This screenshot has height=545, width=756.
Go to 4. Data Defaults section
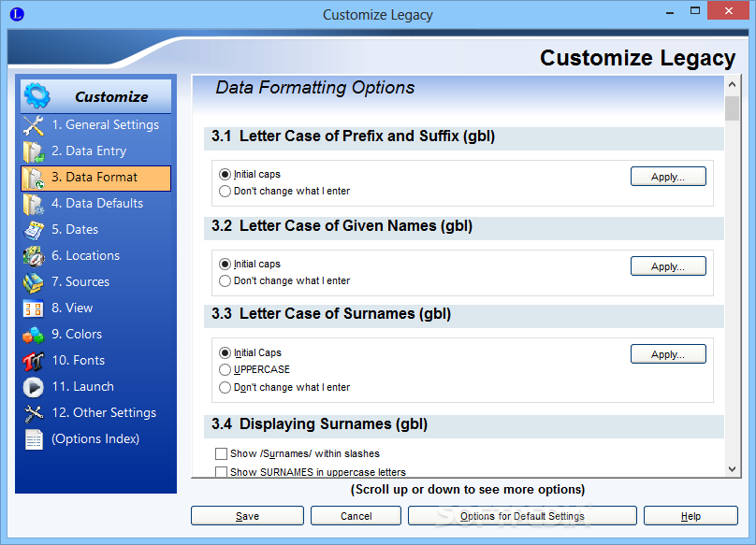click(x=97, y=203)
